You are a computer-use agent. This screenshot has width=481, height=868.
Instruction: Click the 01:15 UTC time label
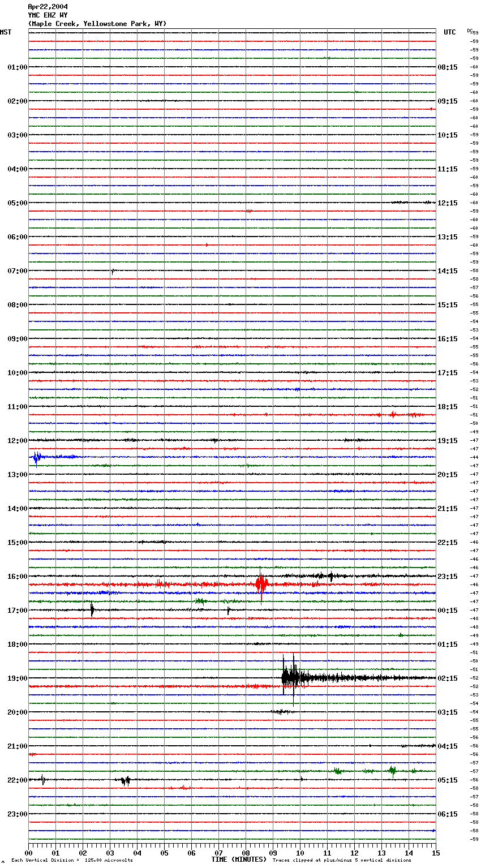click(448, 644)
